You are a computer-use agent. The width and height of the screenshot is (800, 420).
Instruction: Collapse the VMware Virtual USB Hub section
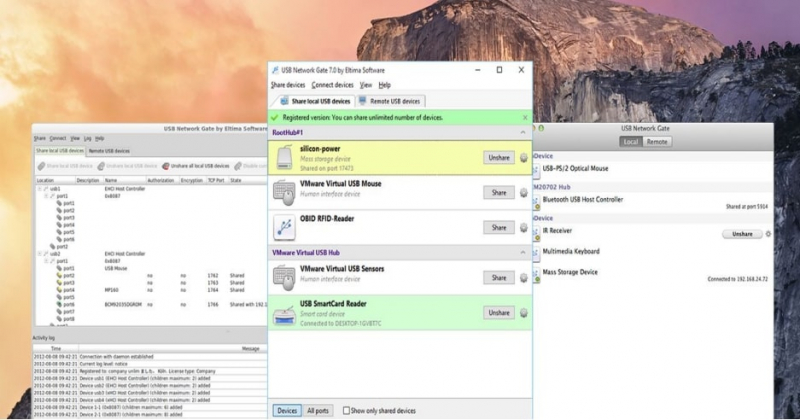522,253
